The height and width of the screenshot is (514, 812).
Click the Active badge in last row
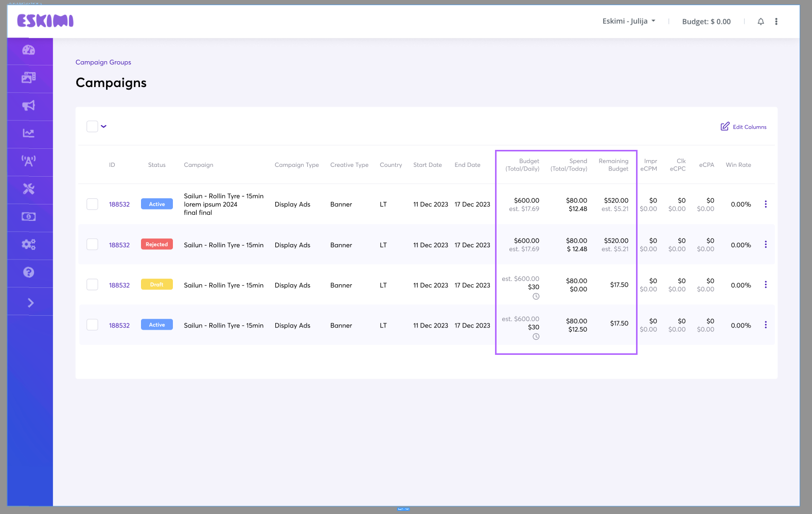coord(157,324)
